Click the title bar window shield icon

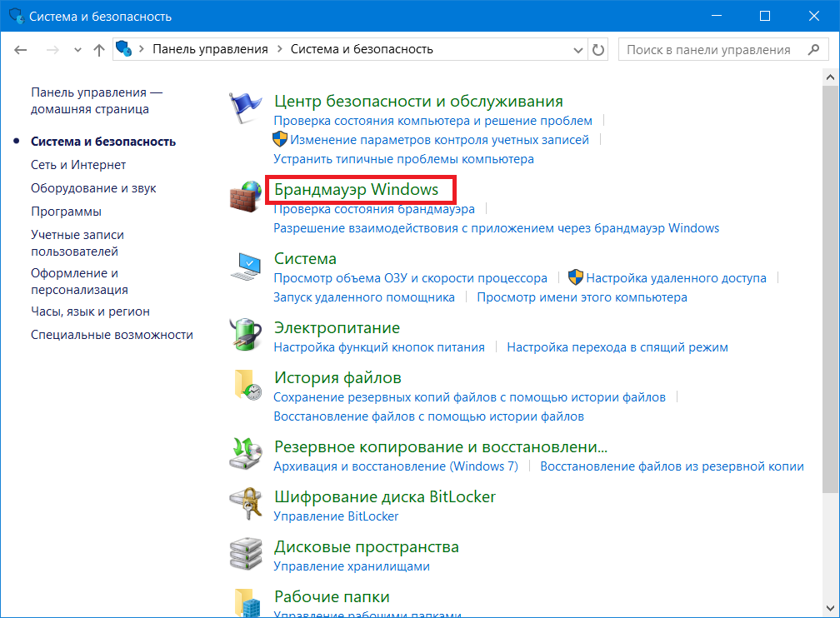17,16
